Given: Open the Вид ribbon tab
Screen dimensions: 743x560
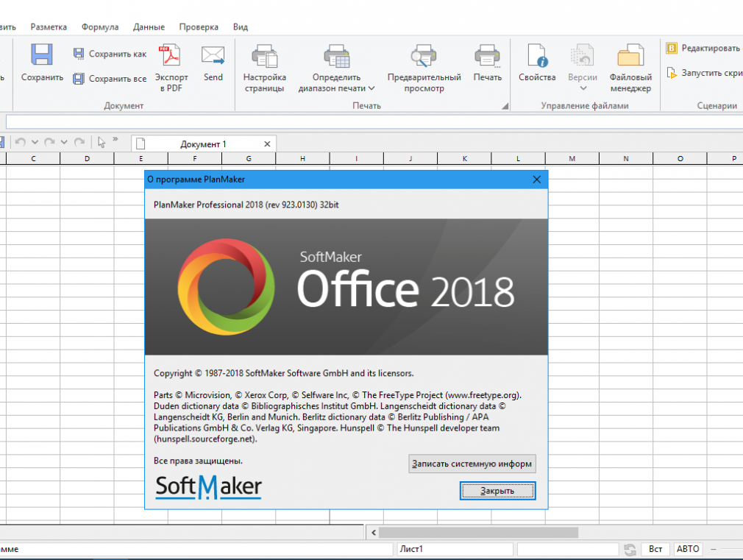Looking at the screenshot, I should click(241, 27).
